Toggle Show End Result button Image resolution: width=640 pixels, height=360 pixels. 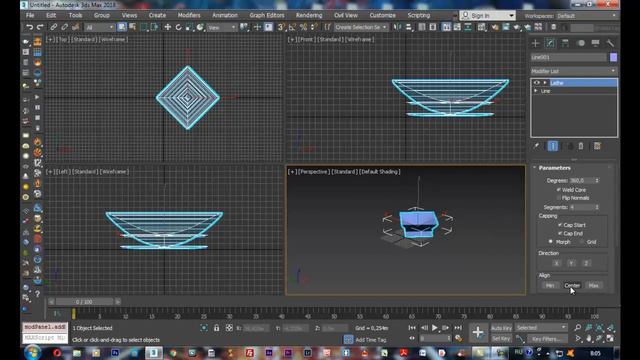(553, 146)
